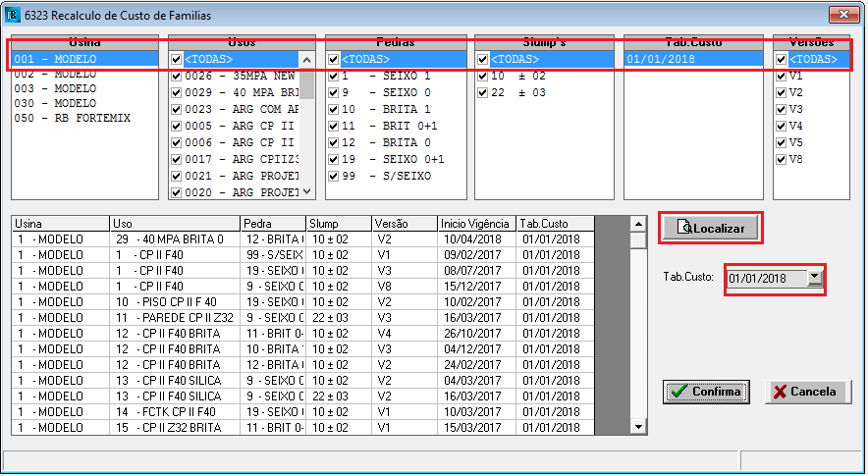Click the application icon in title bar
This screenshot has width=868, height=476.
pyautogui.click(x=12, y=15)
